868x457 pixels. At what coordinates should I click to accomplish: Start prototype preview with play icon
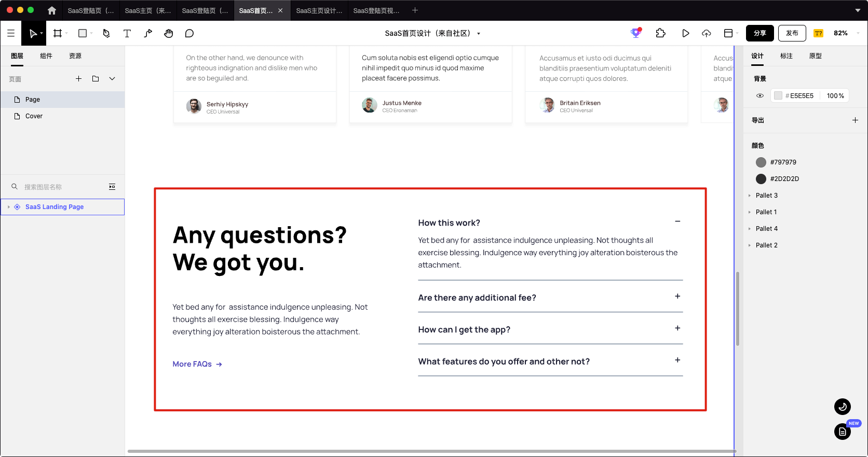(x=686, y=33)
